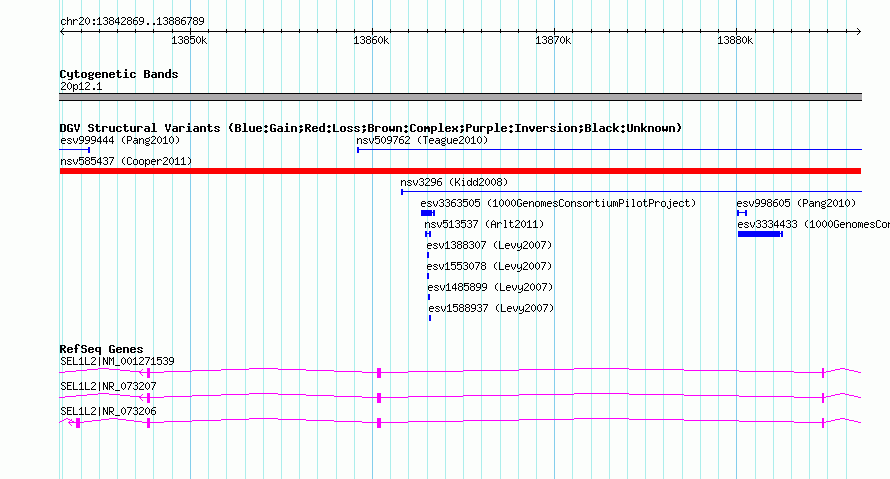Click the 13870k ruler tick label

click(553, 40)
